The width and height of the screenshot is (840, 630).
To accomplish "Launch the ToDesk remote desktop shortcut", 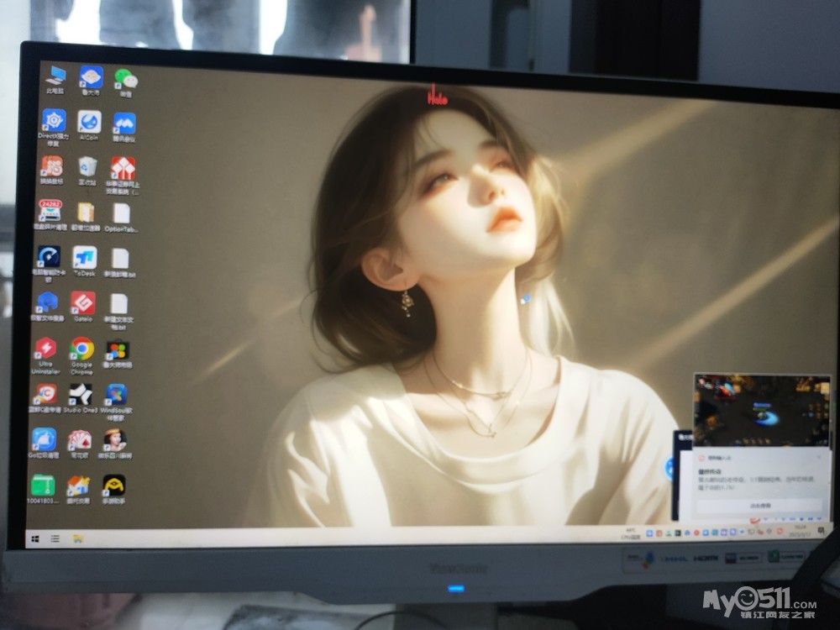I will point(85,257).
